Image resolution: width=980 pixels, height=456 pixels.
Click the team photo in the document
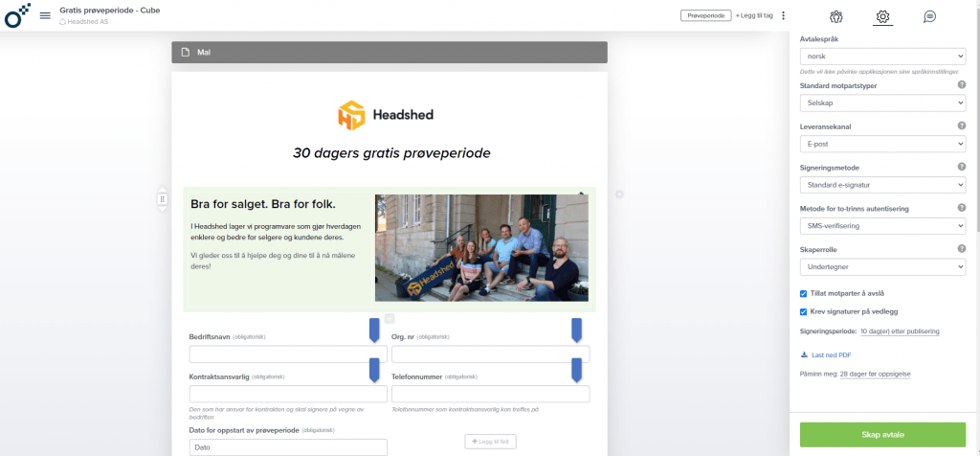click(x=481, y=248)
